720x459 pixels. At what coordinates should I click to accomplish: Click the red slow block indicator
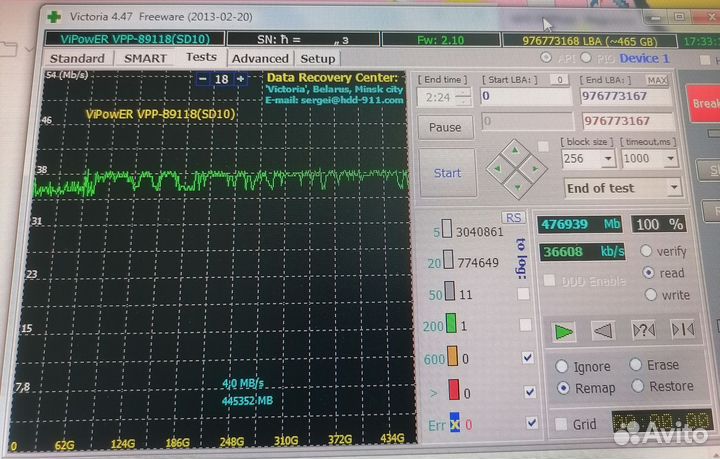(x=454, y=389)
